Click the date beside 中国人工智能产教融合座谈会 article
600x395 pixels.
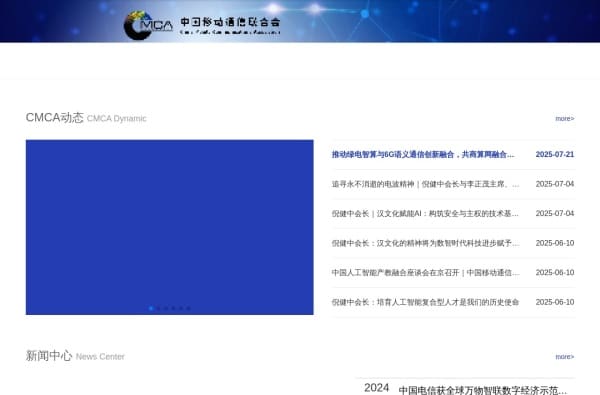[x=555, y=273]
